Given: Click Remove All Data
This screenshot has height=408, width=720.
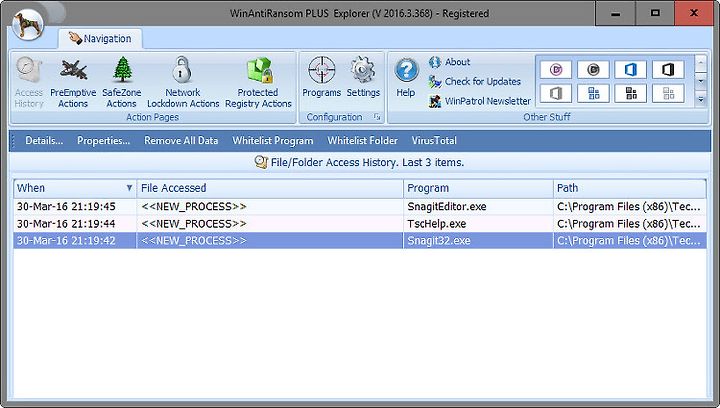Looking at the screenshot, I should pyautogui.click(x=181, y=141).
